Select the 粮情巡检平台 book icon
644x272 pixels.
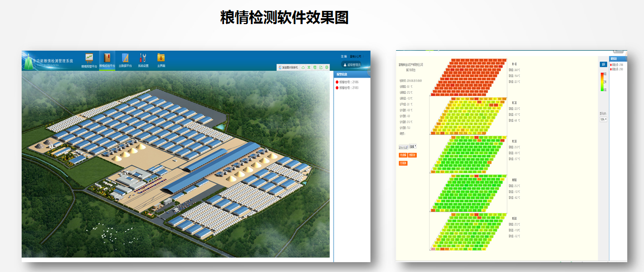tap(107, 59)
